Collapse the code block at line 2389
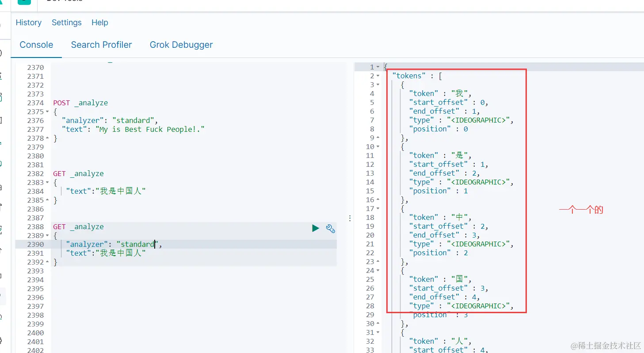644x353 pixels. (48, 236)
